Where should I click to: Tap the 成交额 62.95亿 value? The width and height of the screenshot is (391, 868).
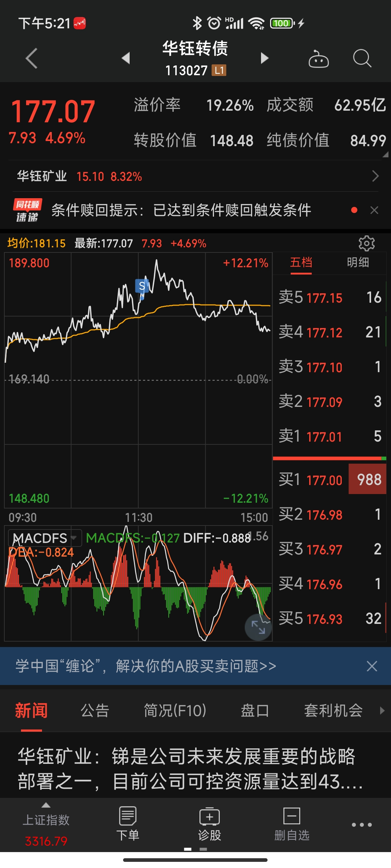(360, 106)
